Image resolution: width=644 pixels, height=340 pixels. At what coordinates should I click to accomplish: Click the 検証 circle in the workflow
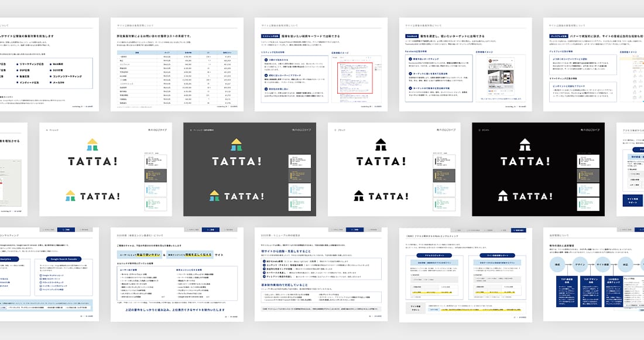pos(625,265)
